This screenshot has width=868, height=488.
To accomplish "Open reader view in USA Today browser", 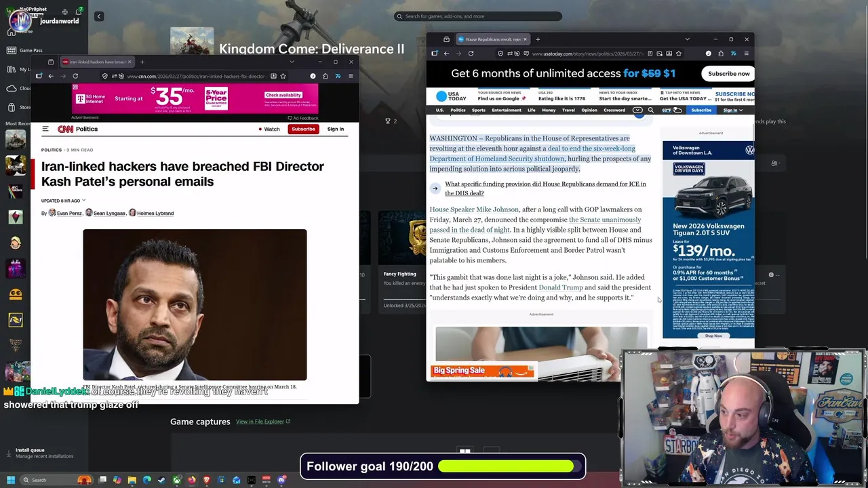I will point(650,54).
